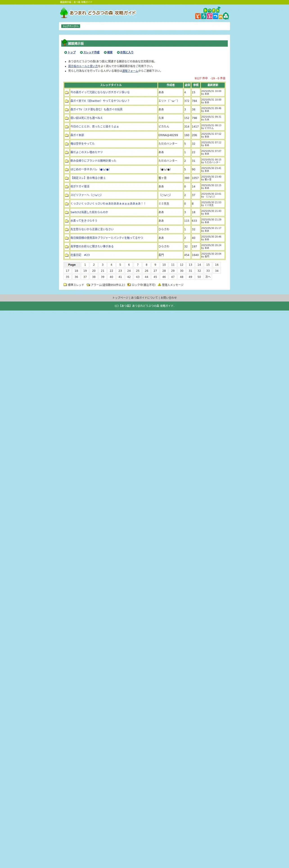The width and height of the screenshot is (289, 868).
Task: Click the トップページへ button
Action: (x=71, y=26)
